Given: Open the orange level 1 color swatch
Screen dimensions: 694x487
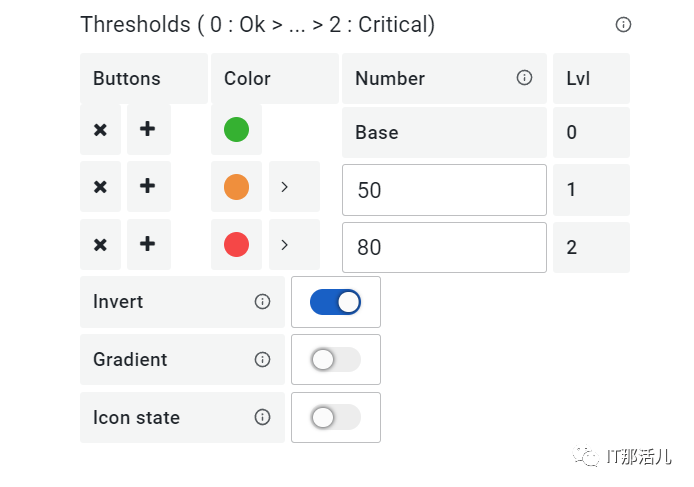Looking at the screenshot, I should pos(236,187).
